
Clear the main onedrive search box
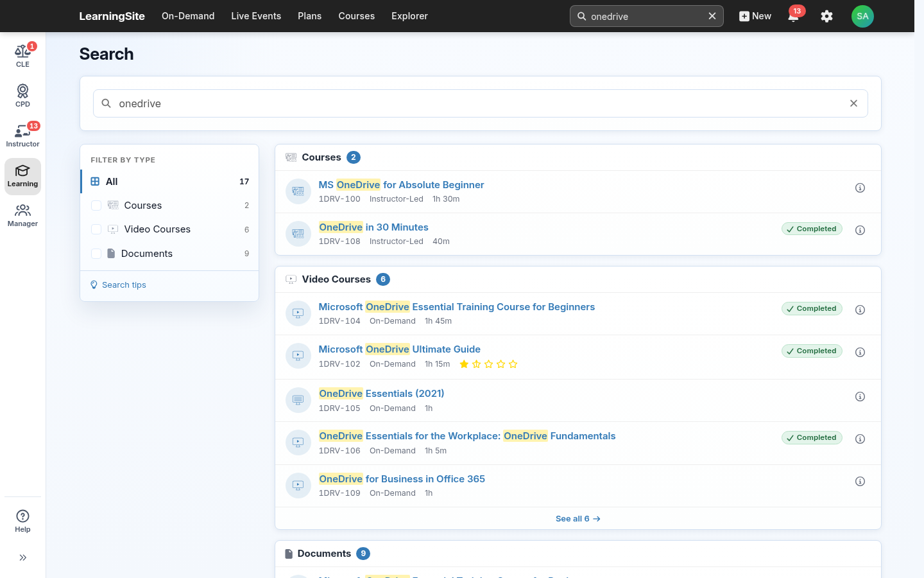pos(853,103)
